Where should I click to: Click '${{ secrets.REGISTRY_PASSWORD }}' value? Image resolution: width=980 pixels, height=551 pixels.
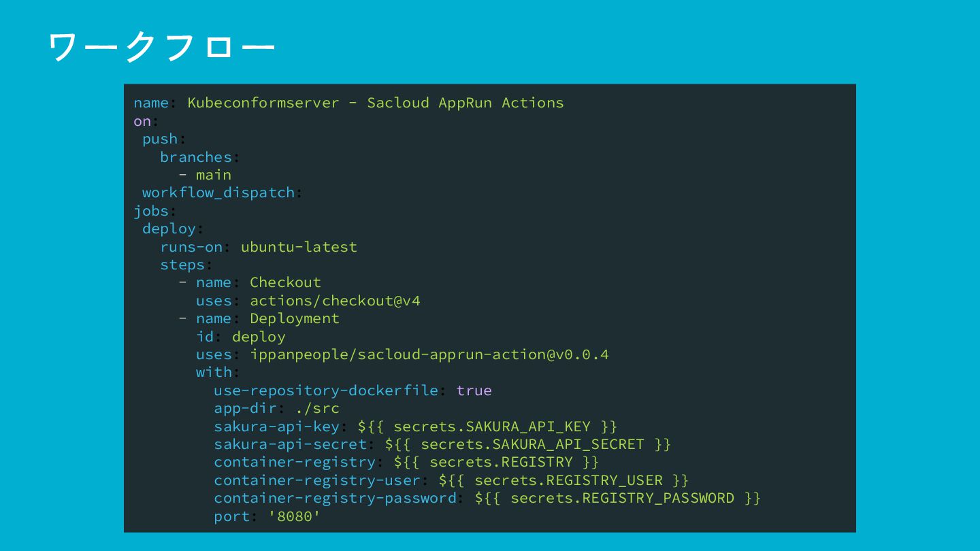coord(618,498)
